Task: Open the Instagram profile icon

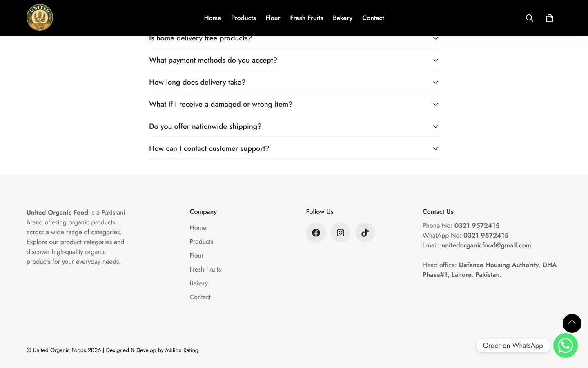Action: pos(341,233)
